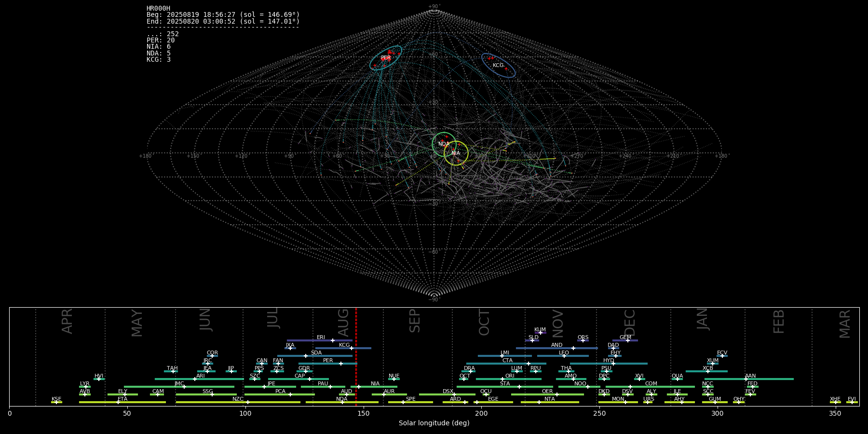Click the 'XCB' shower label in the timeline
The height and width of the screenshot is (434, 868).
click(x=708, y=368)
